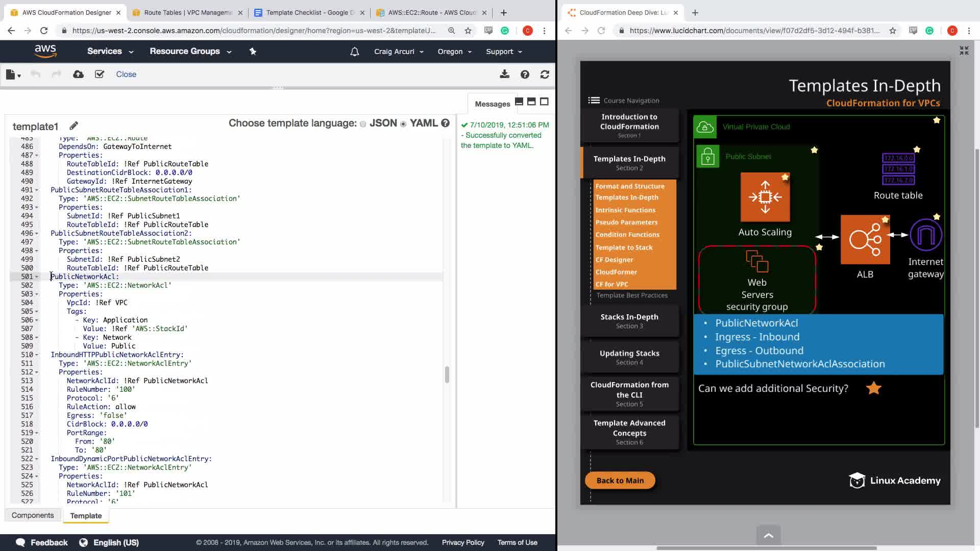980x551 pixels.
Task: Click the upload template cloud icon
Action: point(78,74)
